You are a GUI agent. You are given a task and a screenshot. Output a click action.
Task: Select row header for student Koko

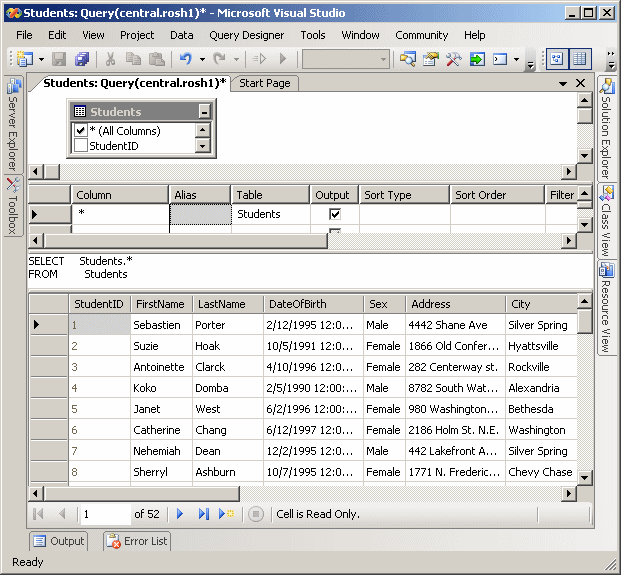click(49, 388)
